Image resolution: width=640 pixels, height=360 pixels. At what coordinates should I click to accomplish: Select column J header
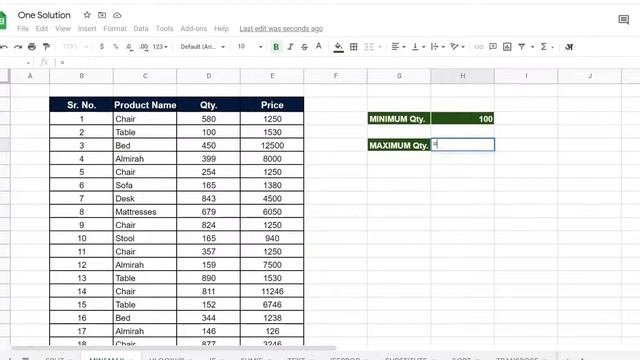pyautogui.click(x=590, y=76)
